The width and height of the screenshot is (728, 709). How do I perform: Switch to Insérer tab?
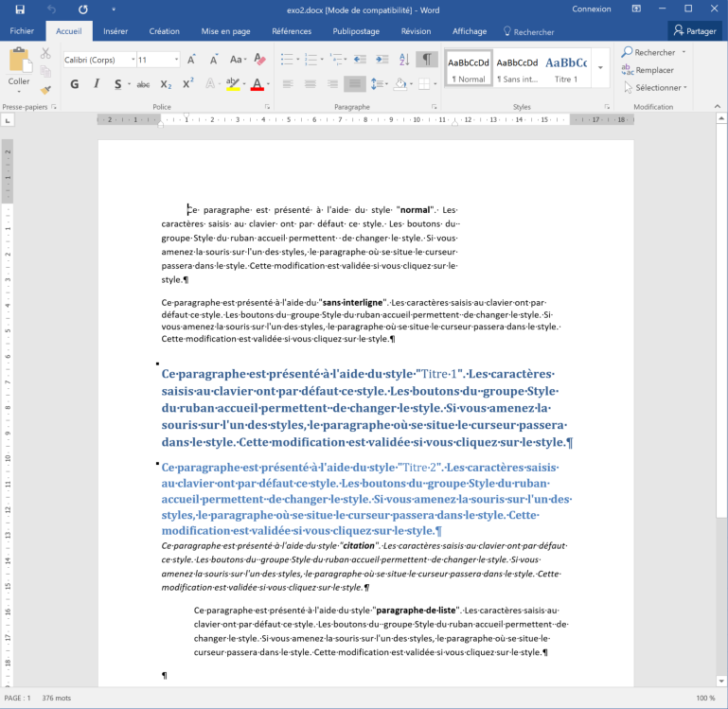point(115,31)
